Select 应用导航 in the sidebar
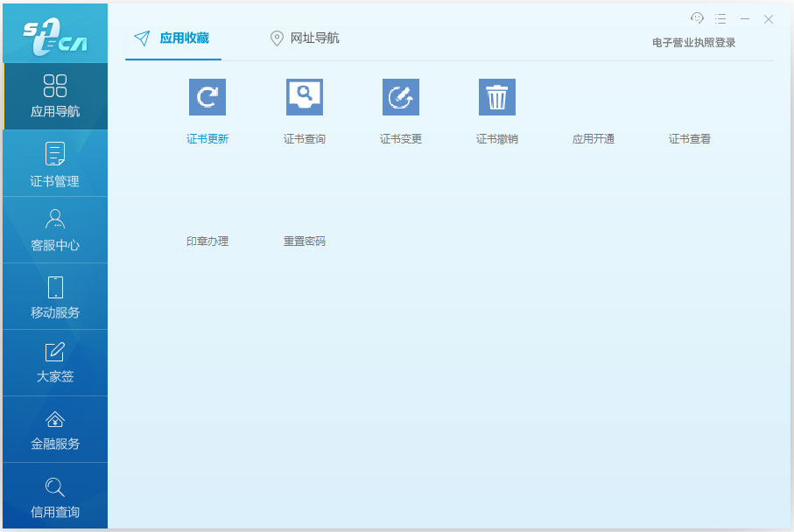This screenshot has width=794, height=532. pos(55,96)
